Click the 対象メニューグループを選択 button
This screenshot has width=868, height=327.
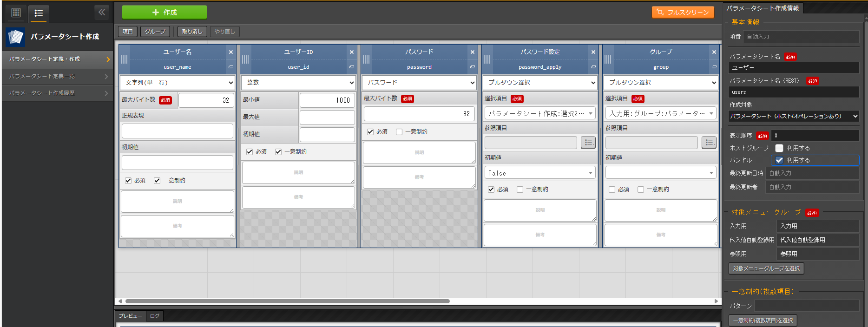(766, 268)
